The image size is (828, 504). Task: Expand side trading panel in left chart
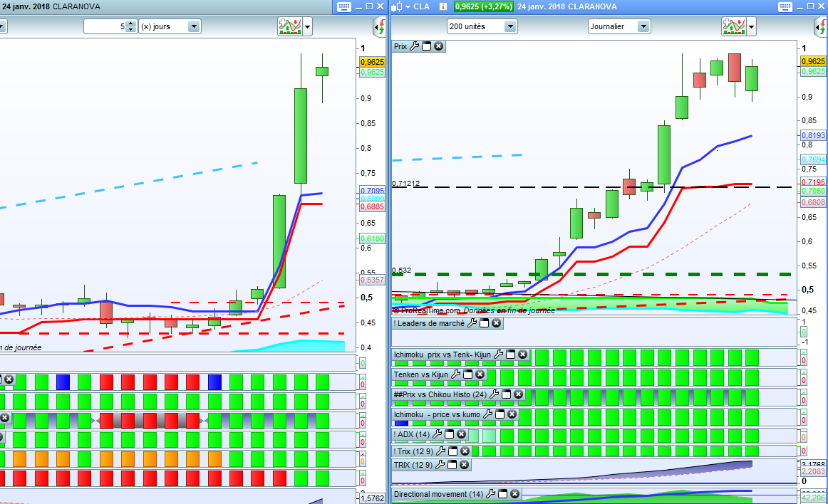(379, 26)
